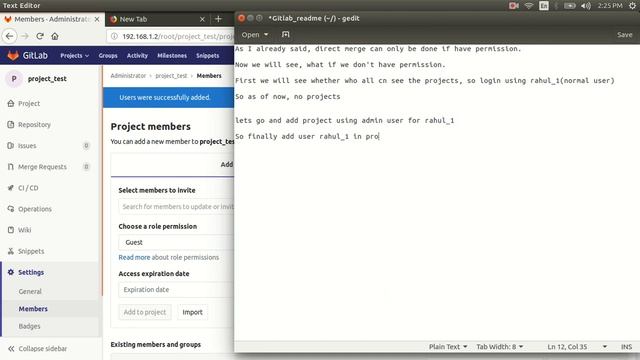Click the screen recording icon in top panel
This screenshot has height=360, width=640.
513,6
